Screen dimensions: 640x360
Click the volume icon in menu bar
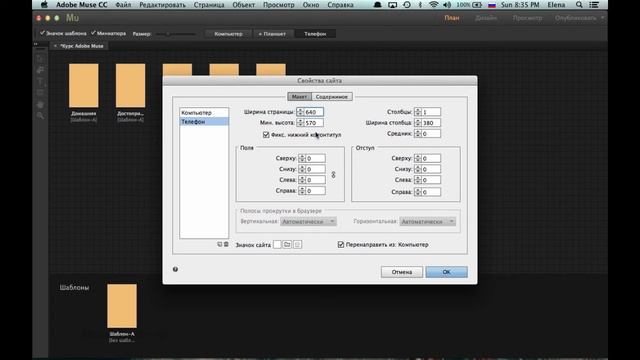click(x=447, y=5)
